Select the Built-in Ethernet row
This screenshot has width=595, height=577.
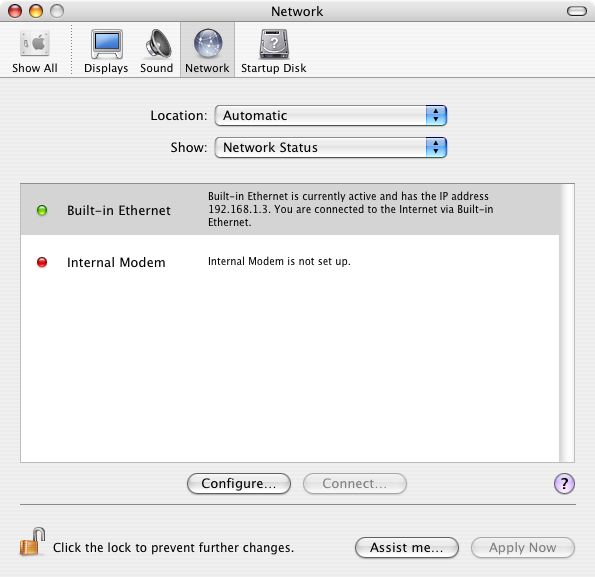click(290, 209)
